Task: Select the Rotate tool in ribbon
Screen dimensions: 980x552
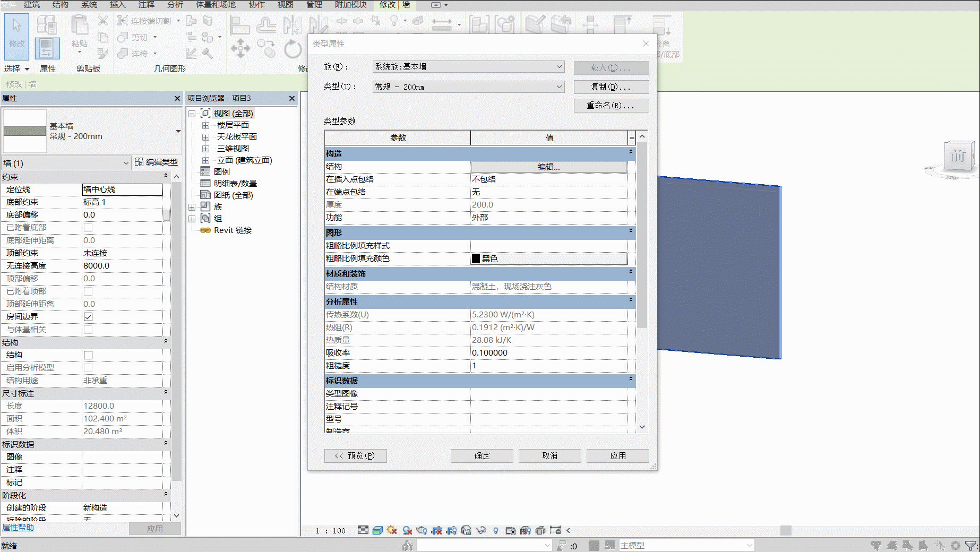Action: (x=293, y=49)
